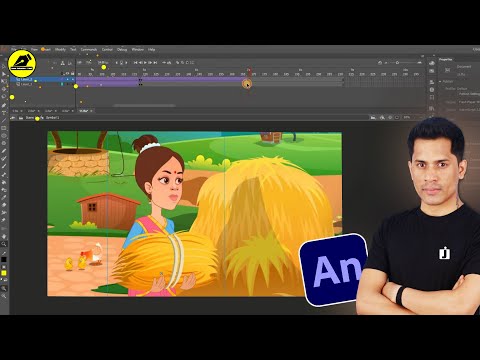This screenshot has height=360, width=480.
Task: Open the Control menu
Action: coord(107,49)
